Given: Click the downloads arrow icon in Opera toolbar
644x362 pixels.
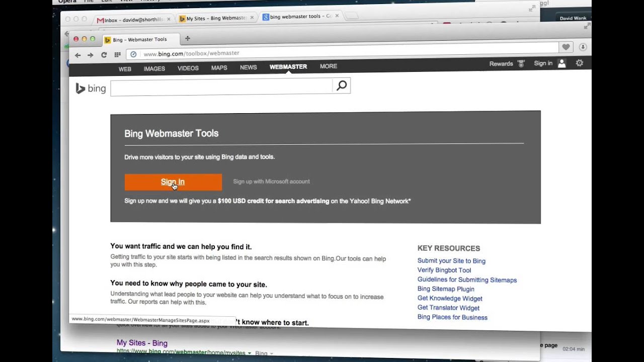Looking at the screenshot, I should (583, 47).
